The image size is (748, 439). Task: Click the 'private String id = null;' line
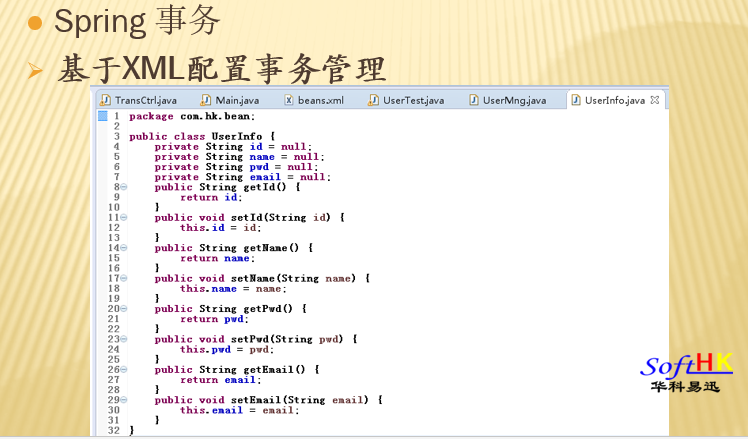pos(233,147)
